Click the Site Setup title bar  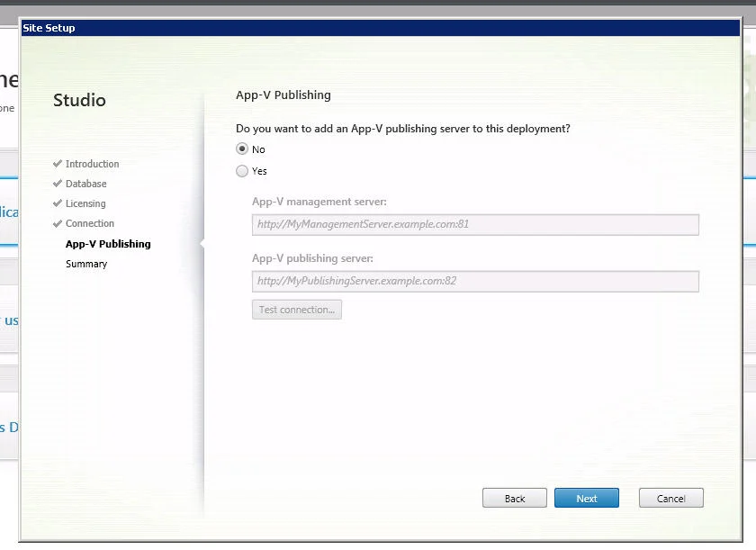381,28
